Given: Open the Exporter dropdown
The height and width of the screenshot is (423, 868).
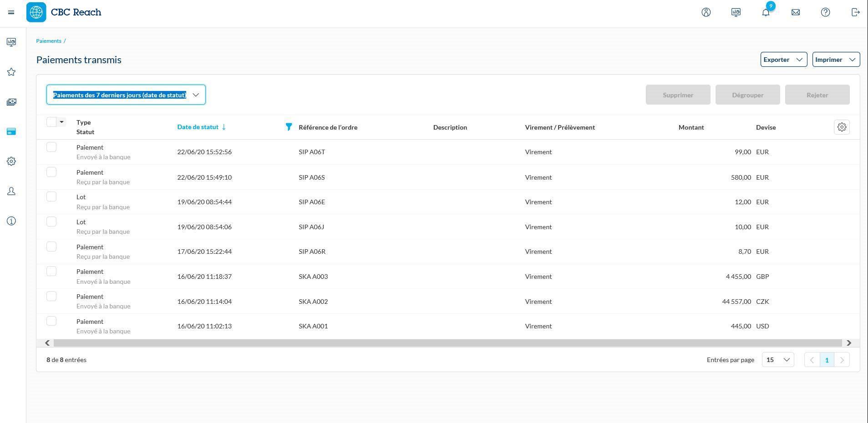Looking at the screenshot, I should point(784,60).
